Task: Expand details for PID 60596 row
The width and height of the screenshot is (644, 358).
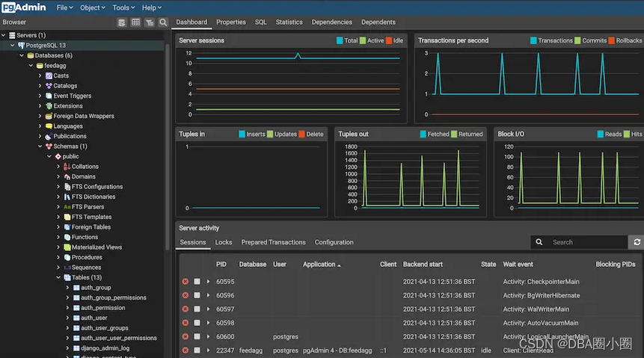Action: 208,295
